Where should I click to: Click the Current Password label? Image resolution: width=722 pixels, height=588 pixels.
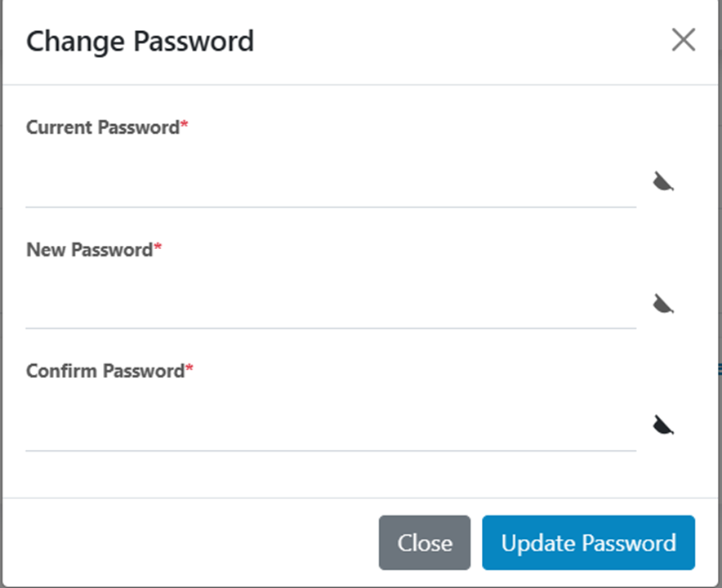102,127
